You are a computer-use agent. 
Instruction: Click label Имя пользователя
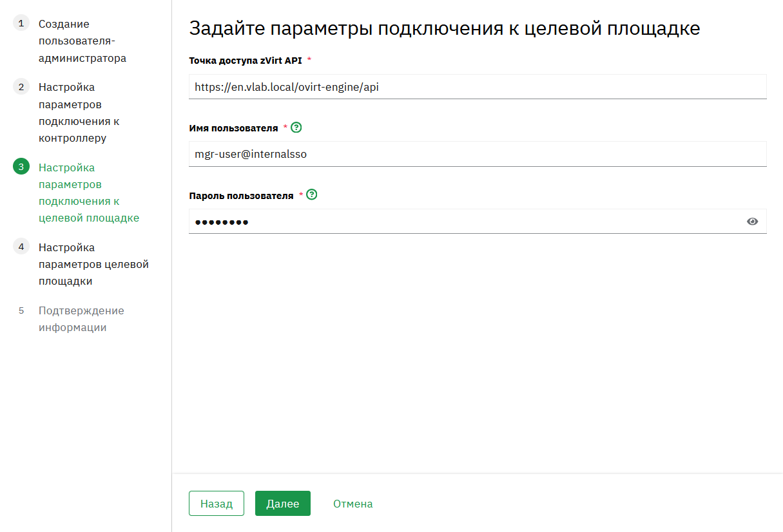[233, 128]
